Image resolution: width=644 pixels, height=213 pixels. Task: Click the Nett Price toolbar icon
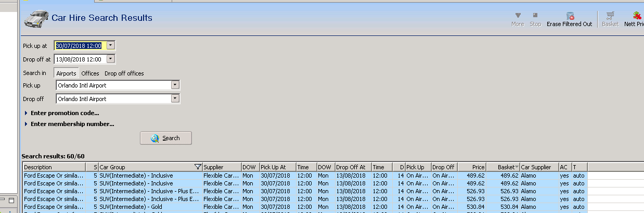click(x=637, y=16)
